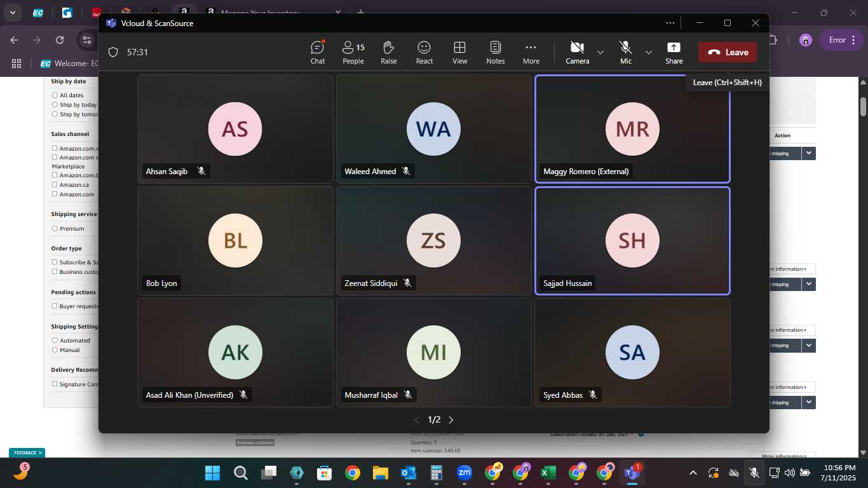Viewport: 868px width, 488px height.
Task: Open the title bar ellipsis menu
Action: (670, 23)
